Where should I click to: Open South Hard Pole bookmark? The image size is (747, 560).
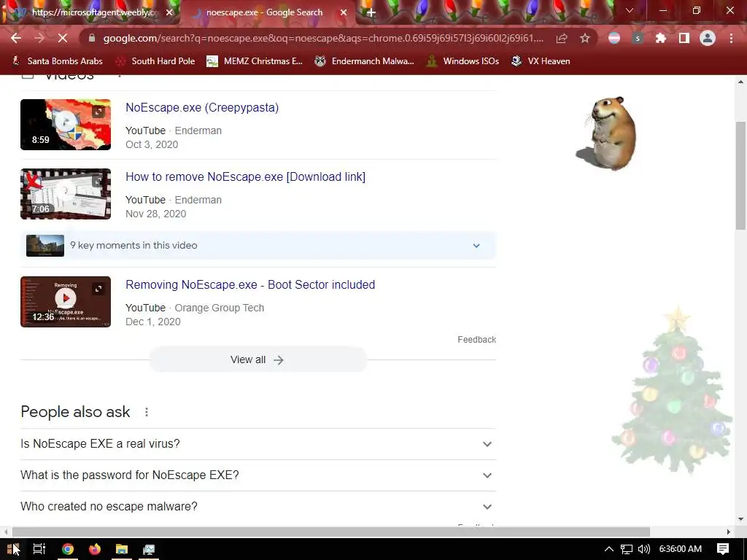click(156, 61)
